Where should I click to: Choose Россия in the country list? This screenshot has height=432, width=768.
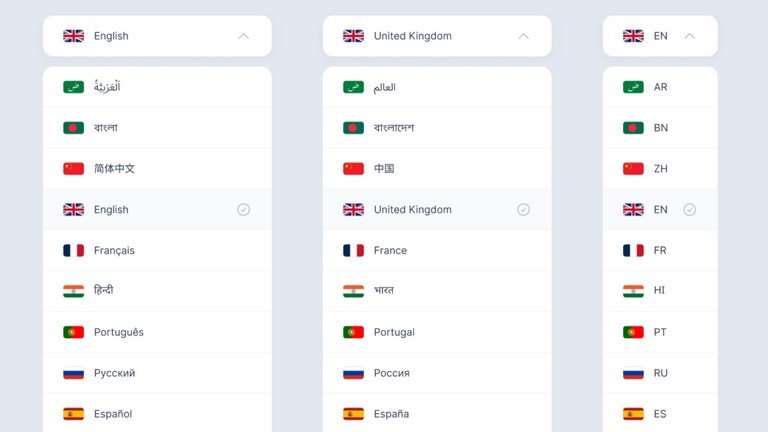pos(437,373)
